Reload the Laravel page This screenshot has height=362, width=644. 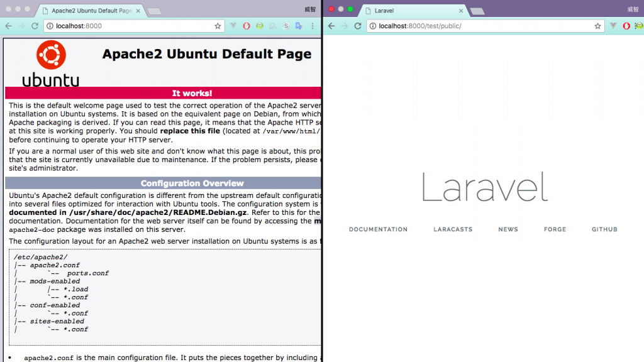click(x=358, y=26)
